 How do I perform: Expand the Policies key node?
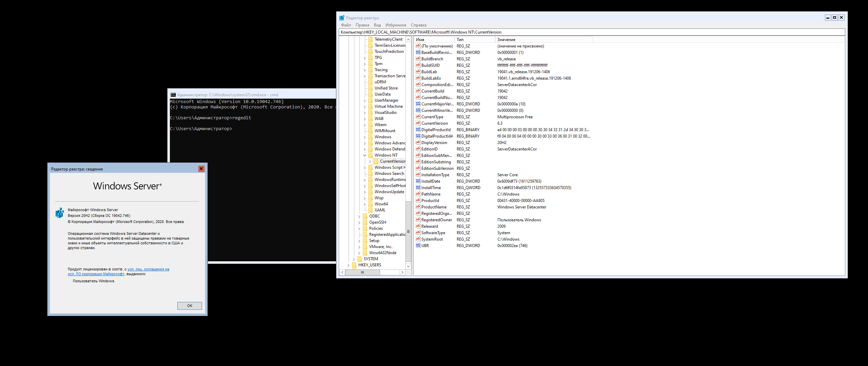359,228
